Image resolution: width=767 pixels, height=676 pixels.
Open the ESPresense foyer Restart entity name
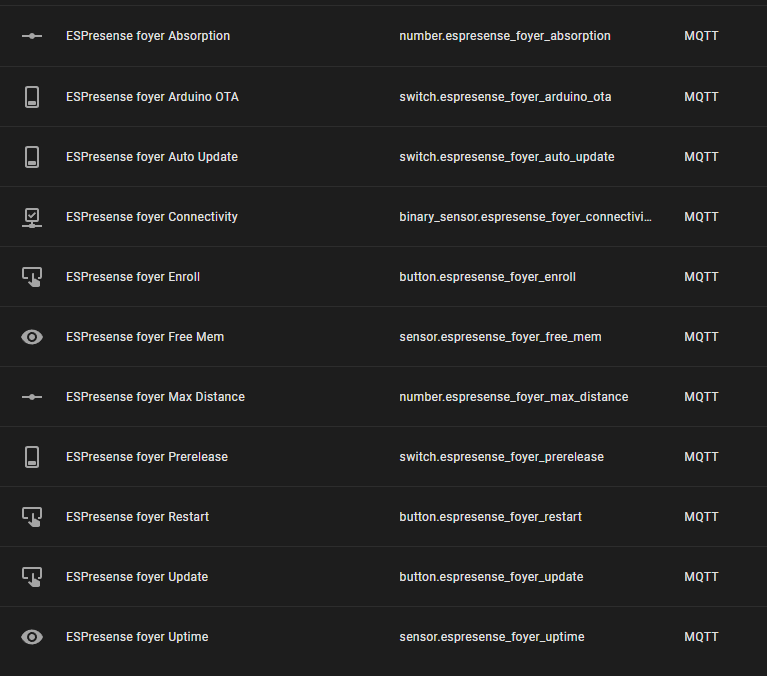[137, 517]
